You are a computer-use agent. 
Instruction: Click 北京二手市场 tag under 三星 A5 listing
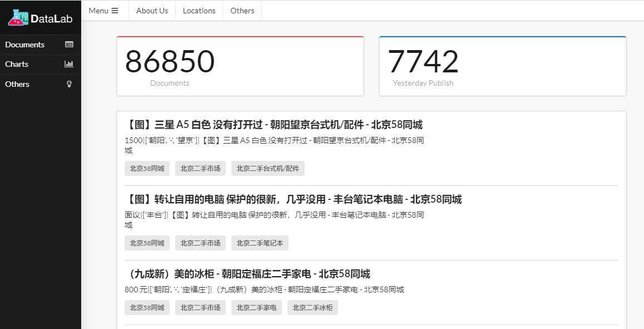click(x=200, y=168)
